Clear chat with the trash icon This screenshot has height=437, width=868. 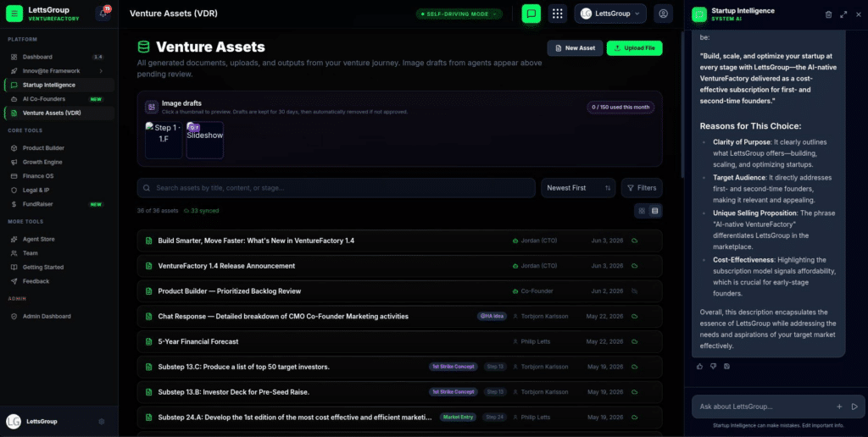(x=828, y=14)
